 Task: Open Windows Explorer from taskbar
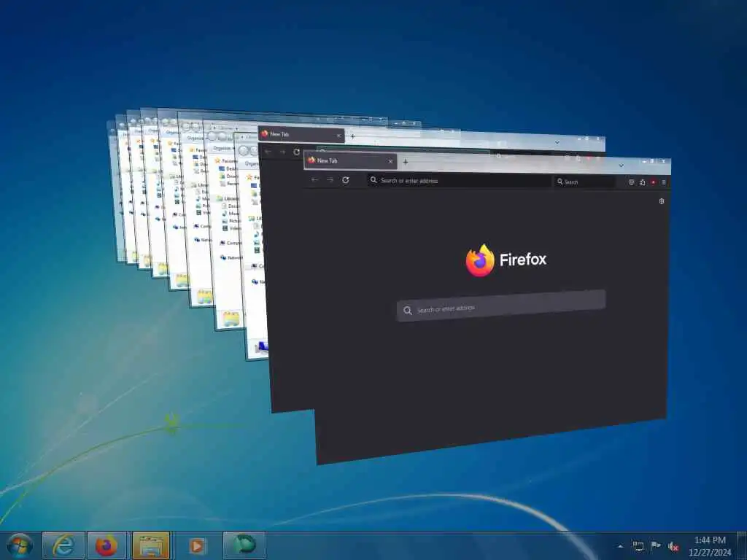click(151, 545)
